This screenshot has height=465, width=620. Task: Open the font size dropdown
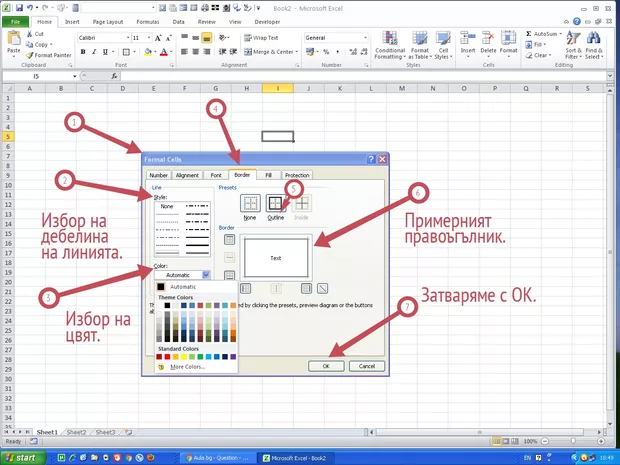pos(149,38)
